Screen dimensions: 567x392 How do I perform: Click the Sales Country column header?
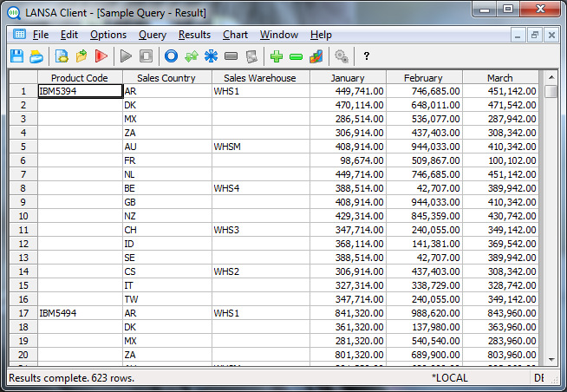click(167, 78)
